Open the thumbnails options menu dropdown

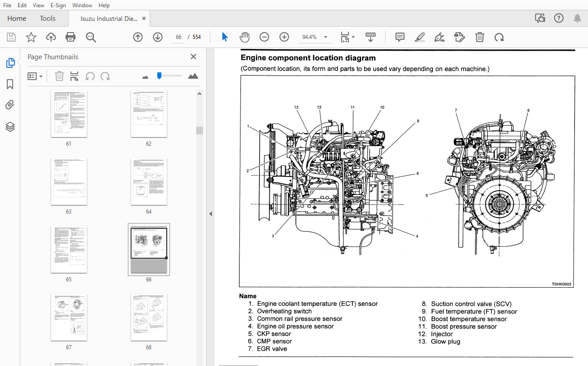[x=35, y=76]
